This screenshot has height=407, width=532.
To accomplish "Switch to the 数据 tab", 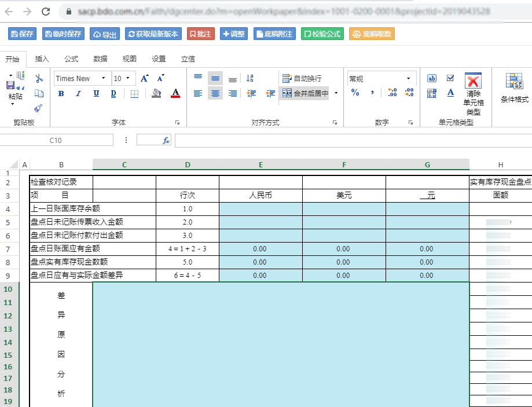I will pyautogui.click(x=100, y=59).
